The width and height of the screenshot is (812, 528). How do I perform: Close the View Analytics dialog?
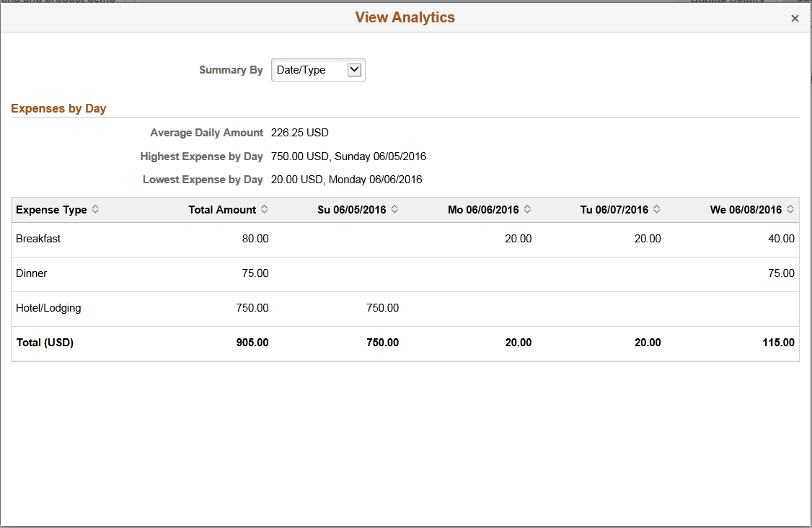pyautogui.click(x=795, y=18)
